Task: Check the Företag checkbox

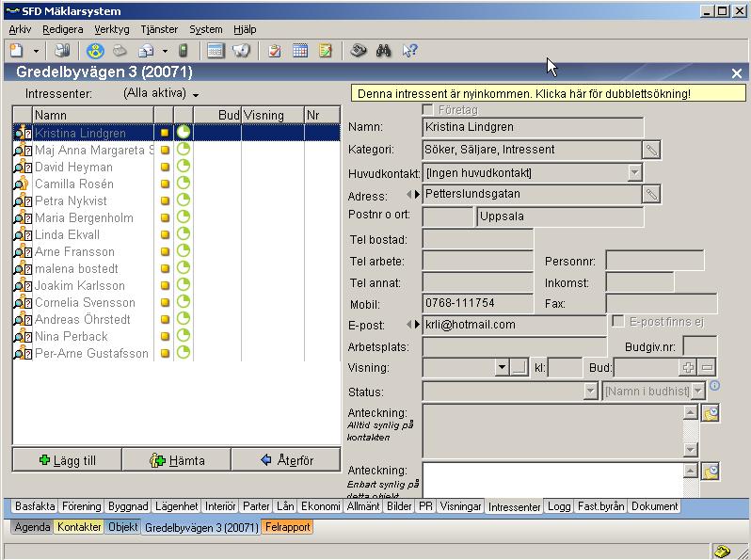Action: click(x=429, y=110)
